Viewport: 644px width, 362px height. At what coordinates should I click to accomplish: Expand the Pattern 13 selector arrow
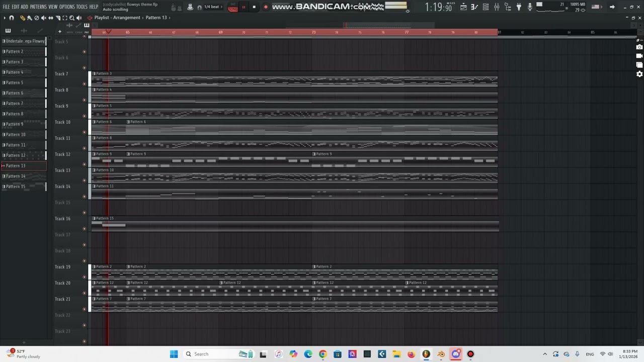tap(169, 18)
